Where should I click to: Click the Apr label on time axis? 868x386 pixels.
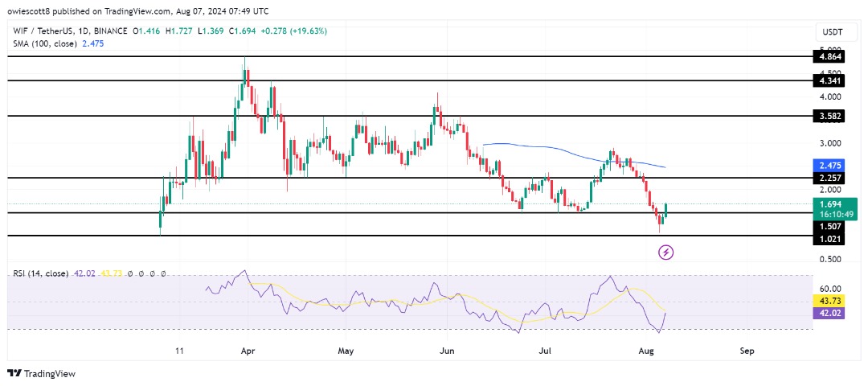[248, 351]
